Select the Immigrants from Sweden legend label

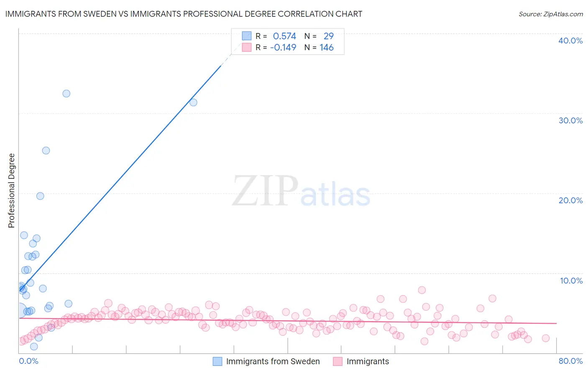(273, 361)
